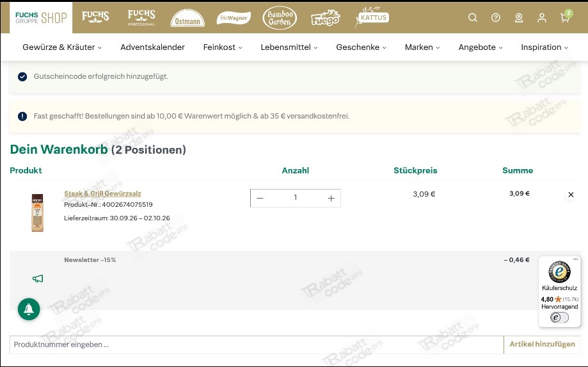Click the 'Lieferzeitraum: 30.09.26 – 02.10.26' text
Viewport: 588px width, 367px height.
pos(117,218)
